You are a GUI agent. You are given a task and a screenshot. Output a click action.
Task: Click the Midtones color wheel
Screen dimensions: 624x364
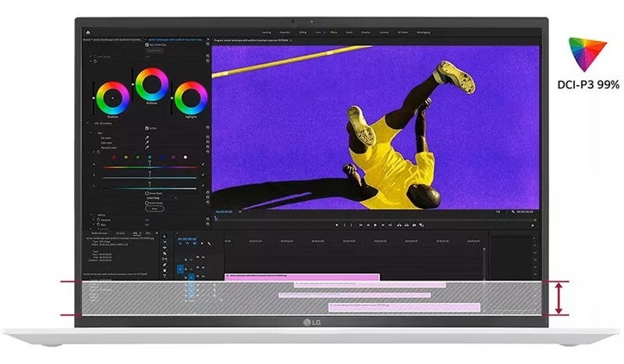tap(151, 84)
